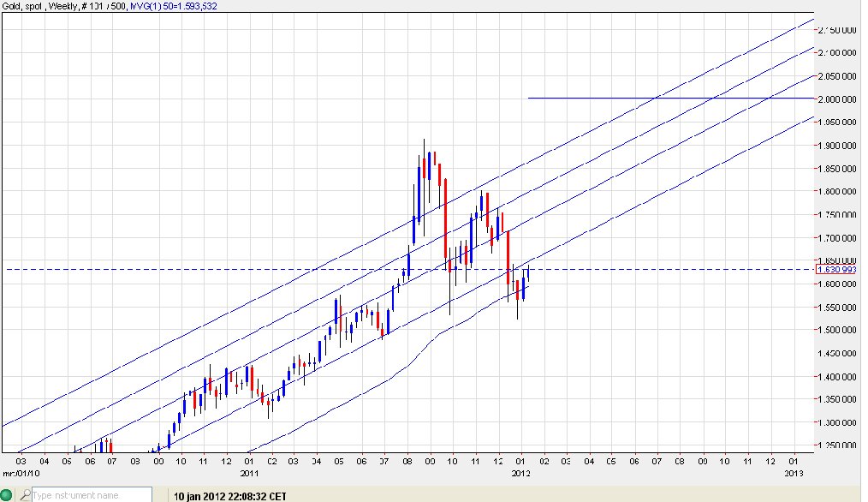This screenshot has height=502, width=868.
Task: Click the 2012 year label on time axis
Action: (521, 473)
